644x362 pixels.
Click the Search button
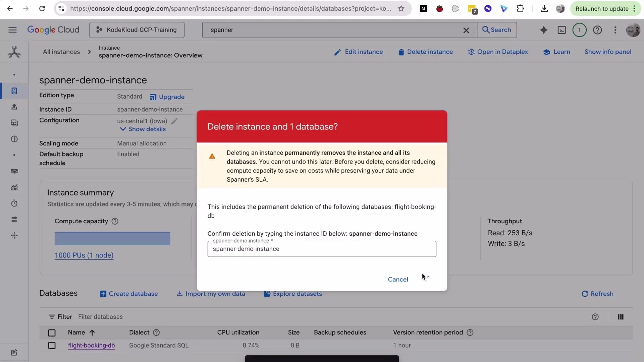point(497,30)
